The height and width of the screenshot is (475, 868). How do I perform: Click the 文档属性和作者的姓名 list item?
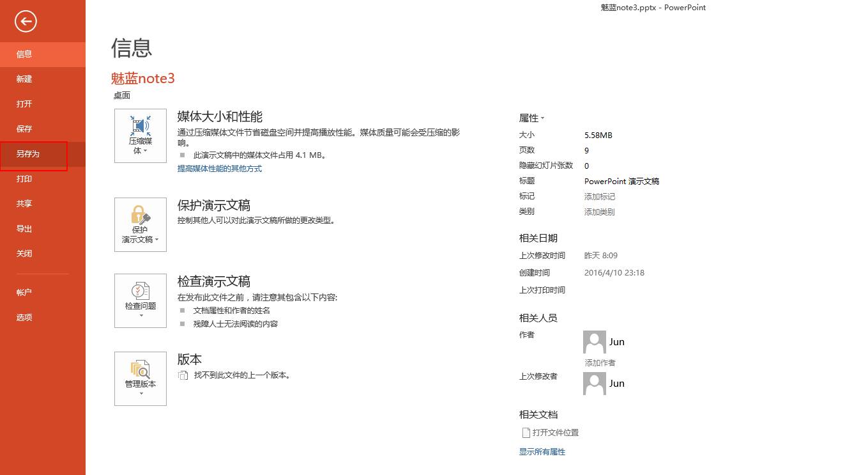point(233,311)
